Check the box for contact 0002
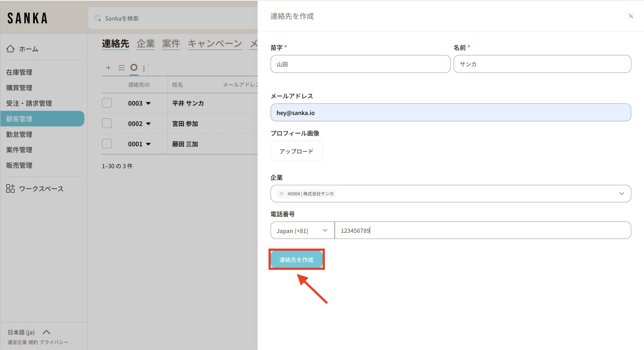Viewport: 644px width, 350px height. (107, 124)
